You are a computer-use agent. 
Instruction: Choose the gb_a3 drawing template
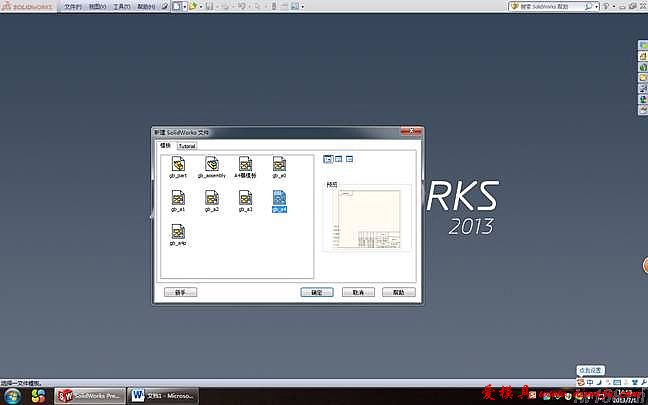tap(245, 198)
